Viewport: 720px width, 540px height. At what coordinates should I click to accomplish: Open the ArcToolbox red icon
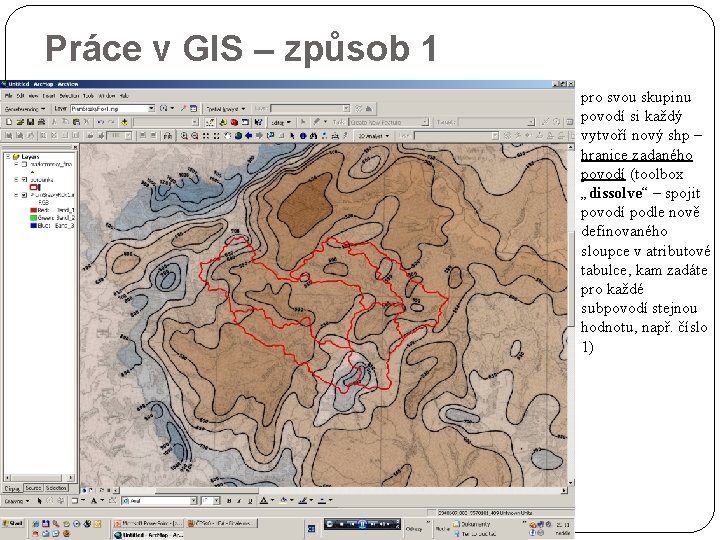[234, 122]
